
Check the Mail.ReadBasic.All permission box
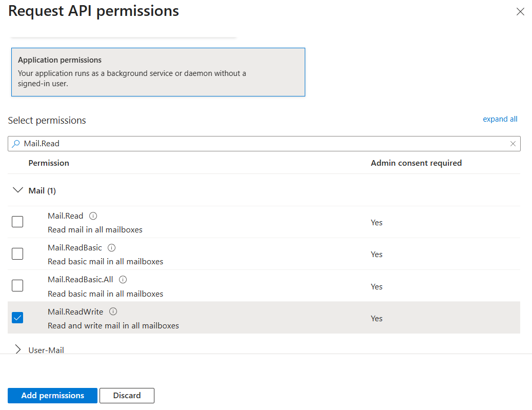[17, 286]
